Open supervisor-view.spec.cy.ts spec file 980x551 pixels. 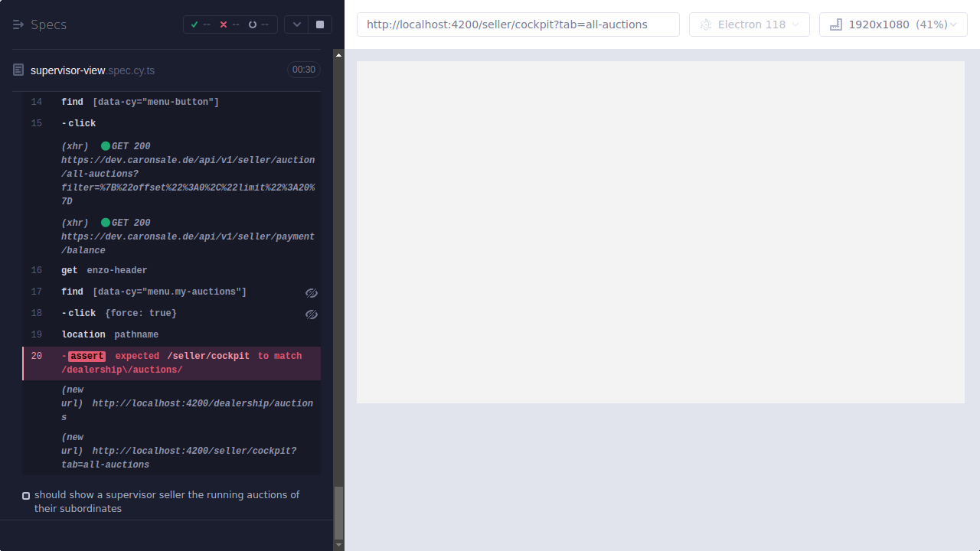(90, 70)
